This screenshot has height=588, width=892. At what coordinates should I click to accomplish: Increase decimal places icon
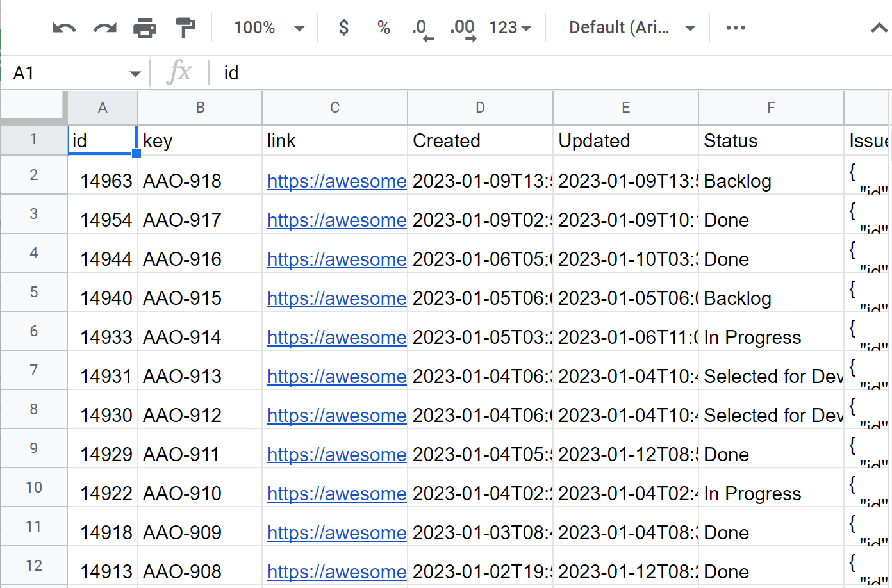[x=463, y=29]
